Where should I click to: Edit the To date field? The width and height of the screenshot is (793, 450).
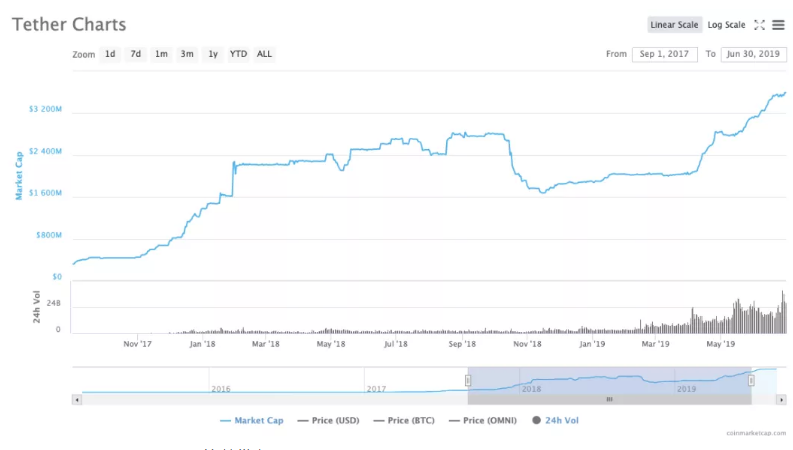point(754,54)
